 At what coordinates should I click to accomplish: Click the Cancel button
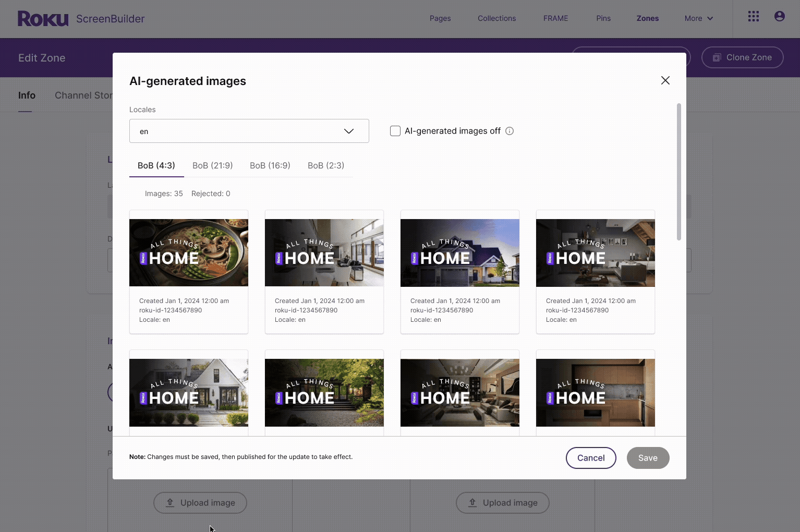591,458
